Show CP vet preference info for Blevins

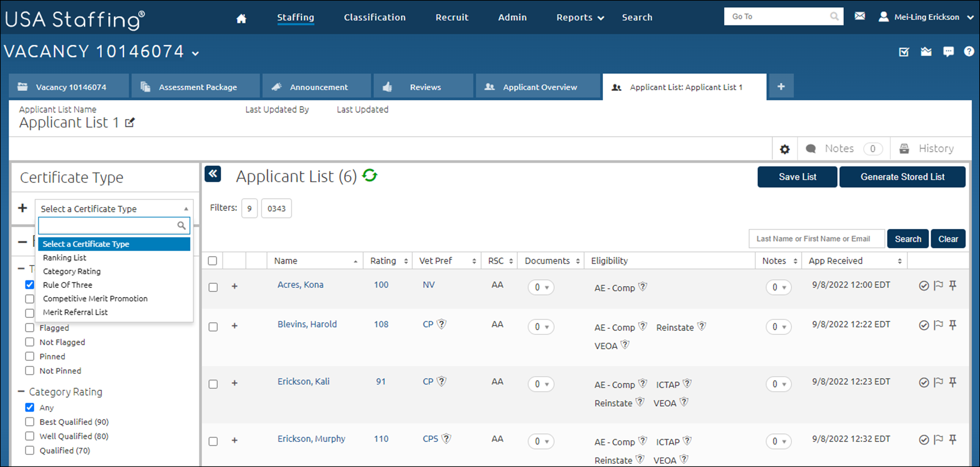[442, 324]
